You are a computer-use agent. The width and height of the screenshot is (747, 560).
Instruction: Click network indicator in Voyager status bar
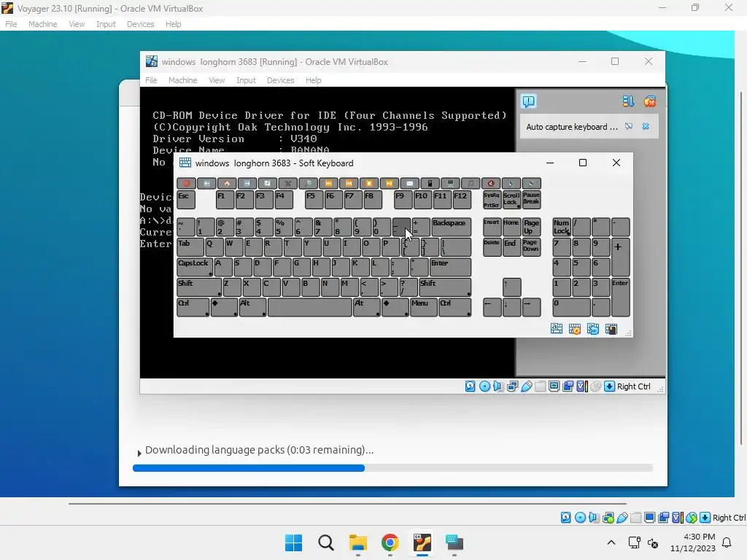point(608,518)
